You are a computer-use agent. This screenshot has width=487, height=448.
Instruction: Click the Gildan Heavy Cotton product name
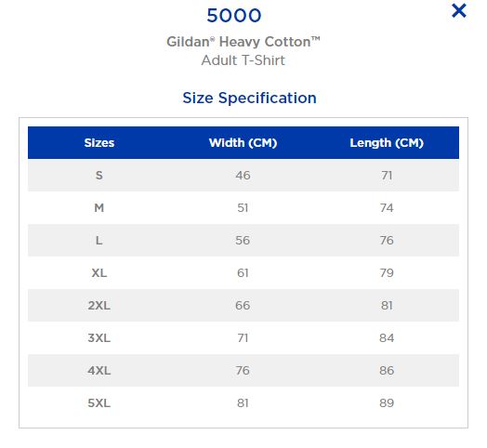pos(243,42)
